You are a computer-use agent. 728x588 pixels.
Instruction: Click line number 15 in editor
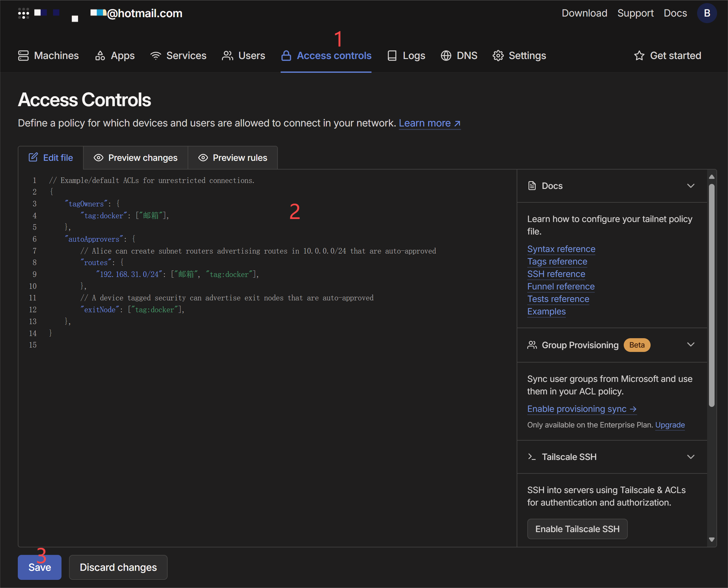pyautogui.click(x=33, y=345)
